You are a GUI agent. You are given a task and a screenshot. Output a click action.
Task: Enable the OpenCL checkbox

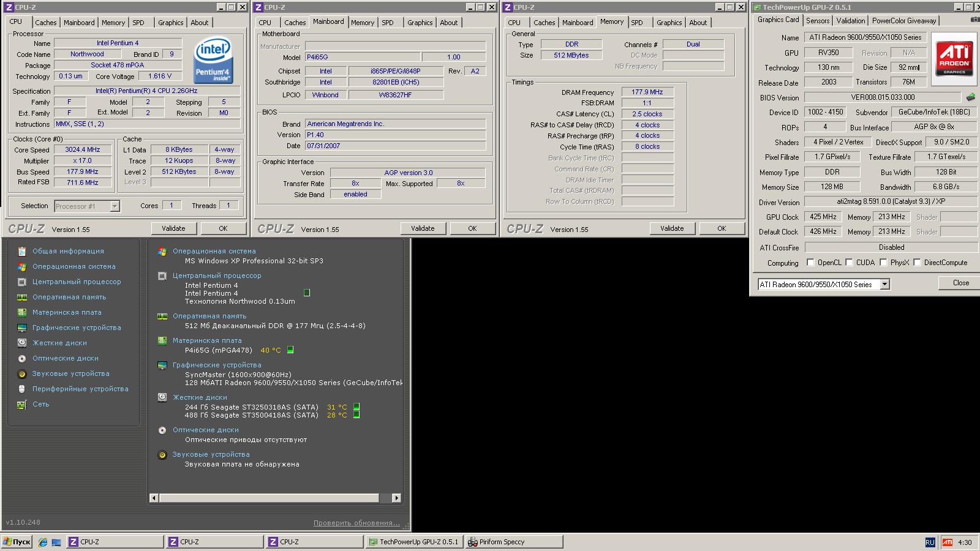pos(810,263)
